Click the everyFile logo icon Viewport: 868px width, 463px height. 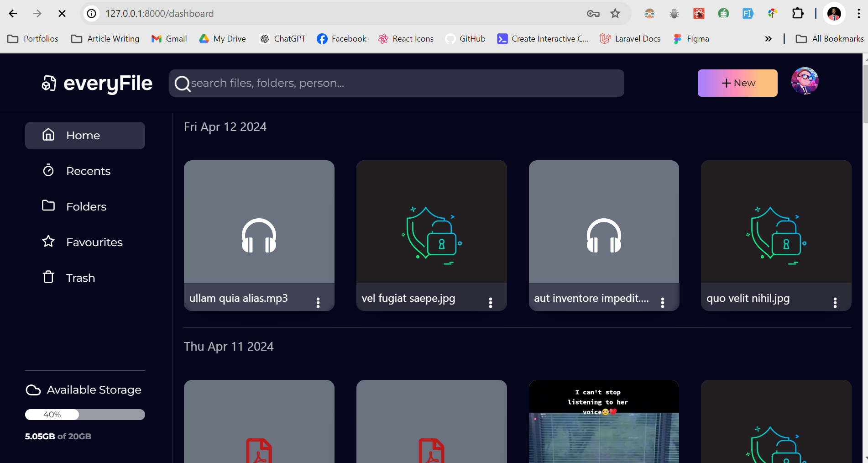49,83
